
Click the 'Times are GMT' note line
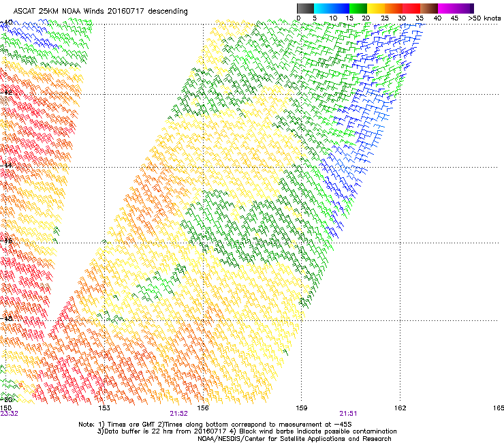point(215,425)
